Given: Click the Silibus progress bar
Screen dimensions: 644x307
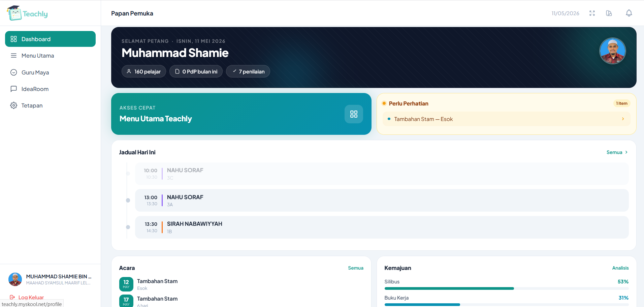Looking at the screenshot, I should pyautogui.click(x=507, y=288).
